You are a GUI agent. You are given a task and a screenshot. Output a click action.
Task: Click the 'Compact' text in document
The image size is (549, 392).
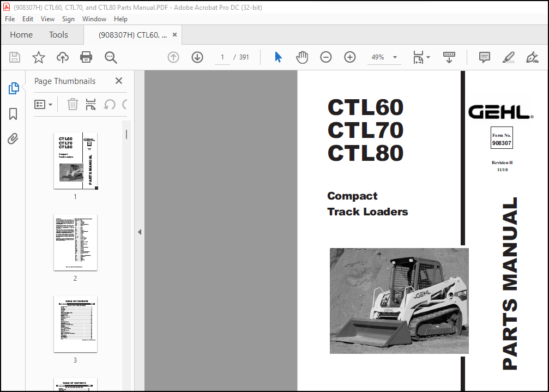point(352,196)
